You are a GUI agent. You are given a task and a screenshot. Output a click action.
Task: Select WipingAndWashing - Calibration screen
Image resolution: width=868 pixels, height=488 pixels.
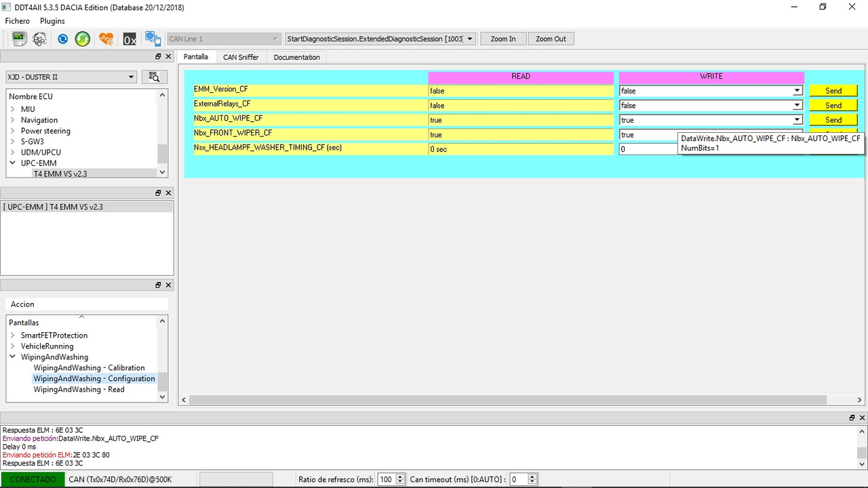(x=89, y=368)
